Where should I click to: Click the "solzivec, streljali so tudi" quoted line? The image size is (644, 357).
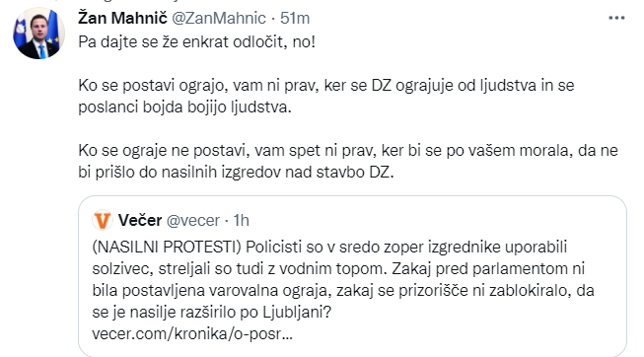338,268
